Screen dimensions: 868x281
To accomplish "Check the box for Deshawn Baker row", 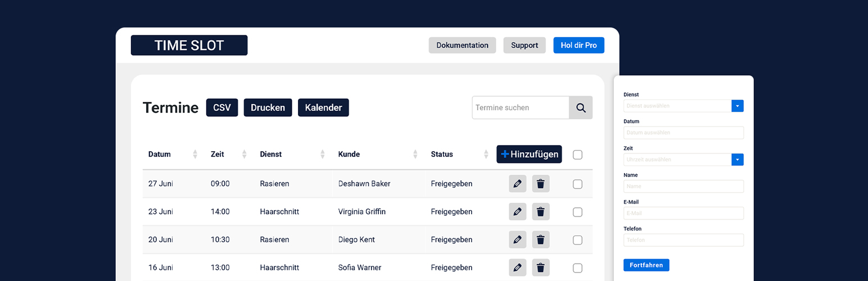I will pyautogui.click(x=577, y=184).
